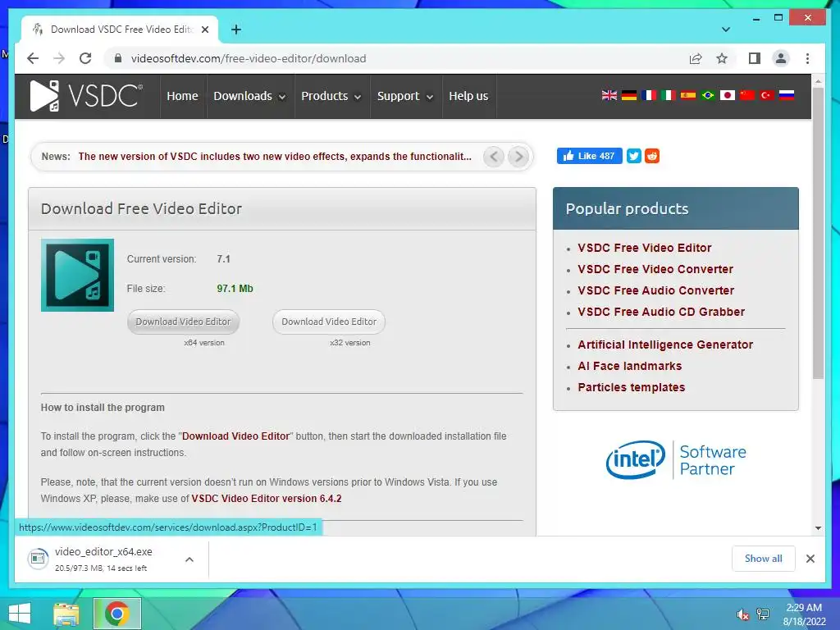Click the VSDC logo in header
840x630 pixels.
(86, 96)
